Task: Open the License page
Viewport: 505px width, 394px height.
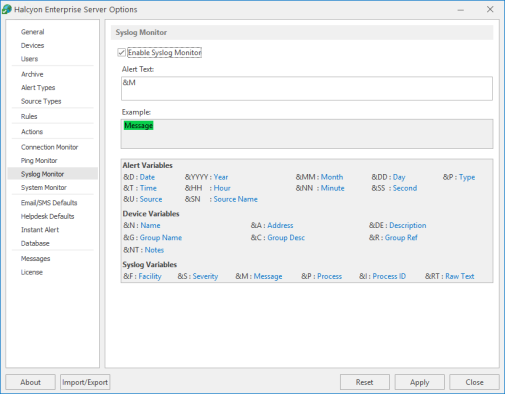Action: pyautogui.click(x=32, y=272)
